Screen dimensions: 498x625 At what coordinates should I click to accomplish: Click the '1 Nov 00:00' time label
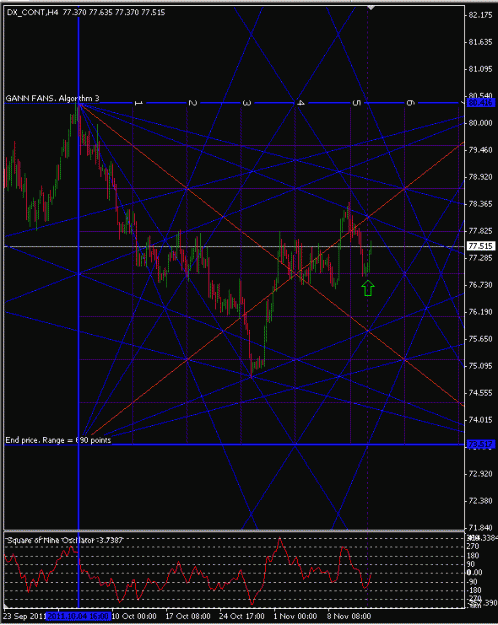(x=295, y=616)
